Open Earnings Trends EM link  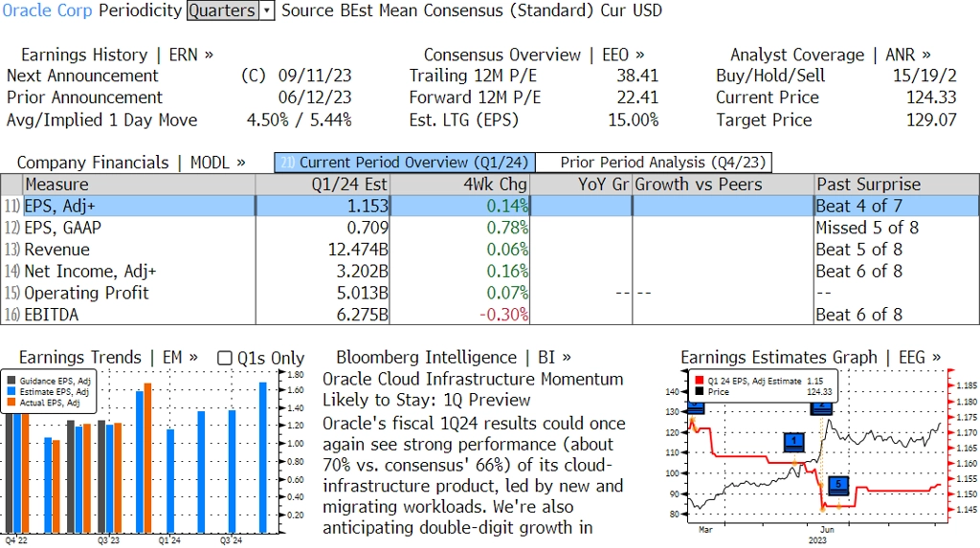click(x=108, y=358)
